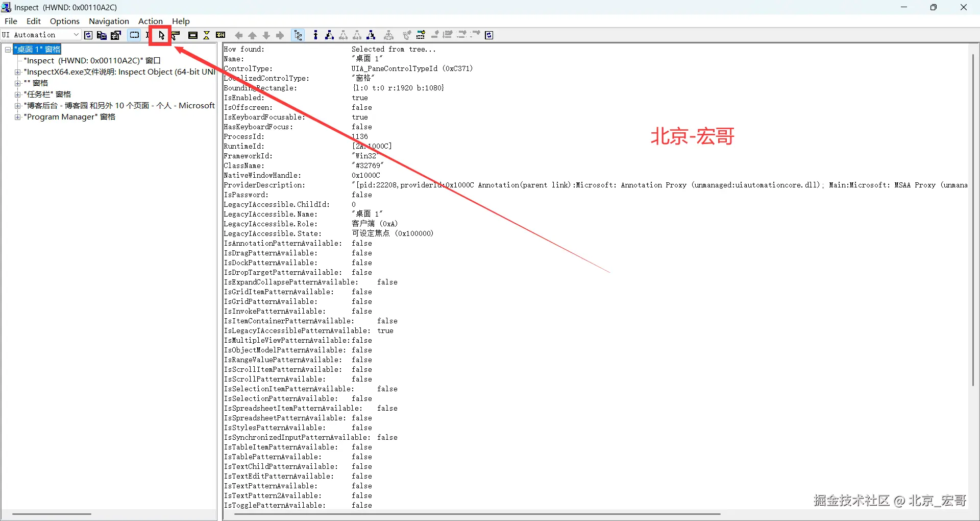Expand the InspectX64.exe文件说明 tree node
The width and height of the screenshot is (980, 521).
click(x=18, y=72)
